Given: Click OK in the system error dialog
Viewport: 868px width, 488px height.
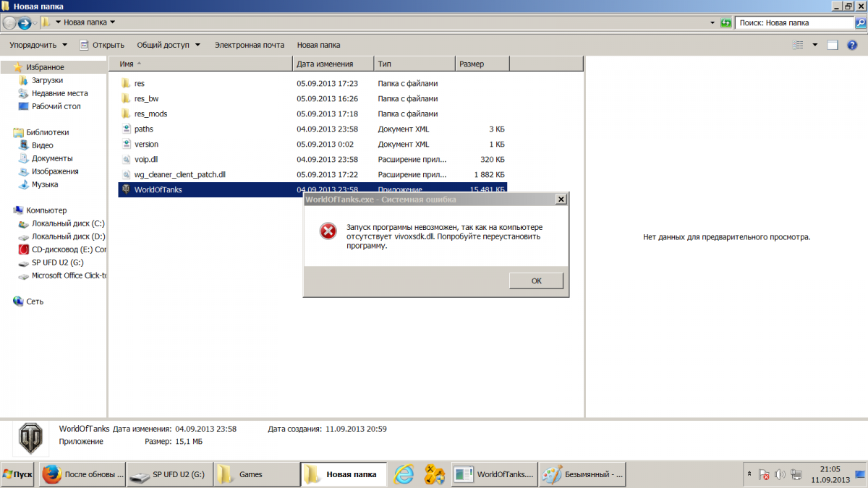Looking at the screenshot, I should [536, 281].
